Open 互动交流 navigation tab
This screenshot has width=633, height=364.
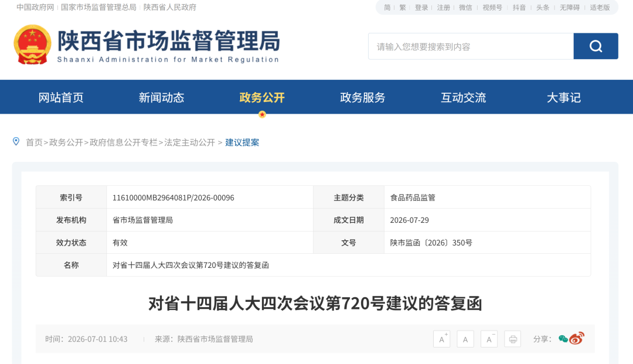coord(464,97)
